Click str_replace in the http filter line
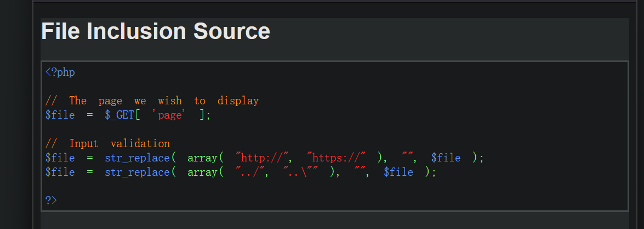The height and width of the screenshot is (229, 644). 137,158
